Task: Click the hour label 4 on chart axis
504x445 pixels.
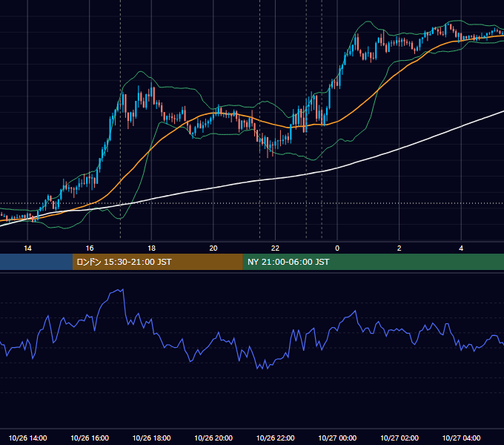Action: tap(461, 248)
